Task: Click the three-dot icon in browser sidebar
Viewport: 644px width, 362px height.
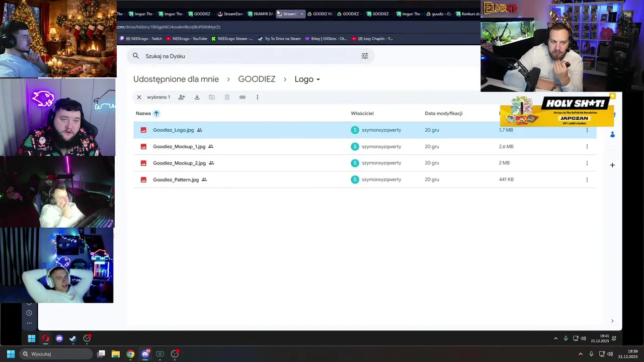Action: click(x=29, y=323)
